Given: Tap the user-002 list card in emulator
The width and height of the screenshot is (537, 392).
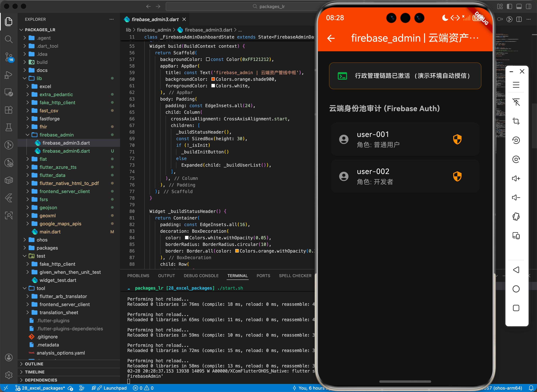Looking at the screenshot, I should click(405, 176).
